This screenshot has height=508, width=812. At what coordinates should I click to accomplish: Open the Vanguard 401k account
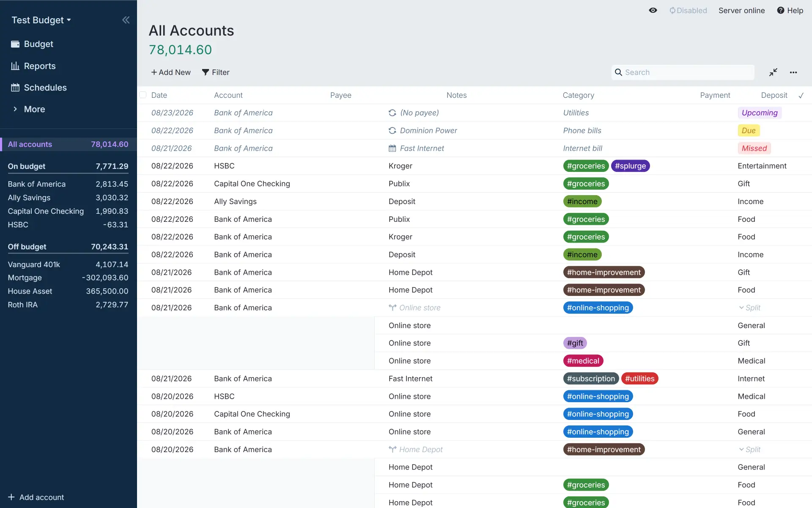68,264
